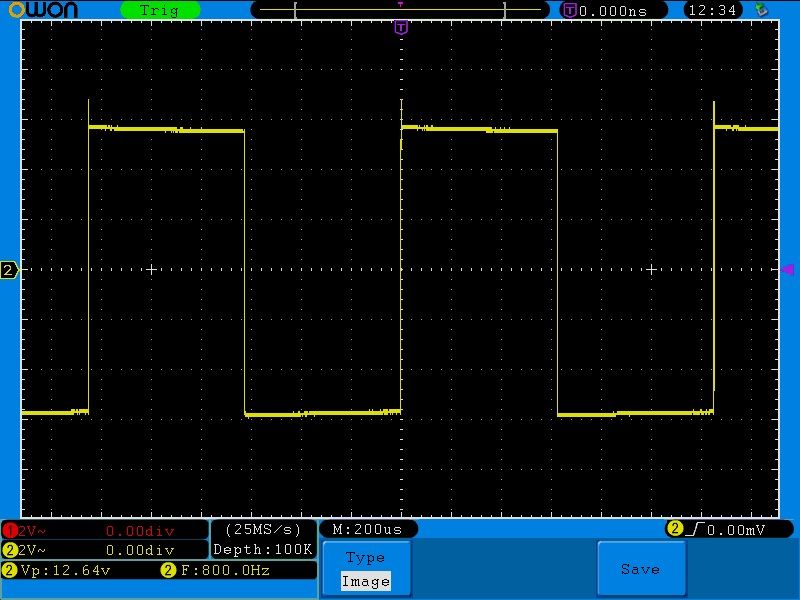Screen dimensions: 800x600
Task: Open the Type menu option
Action: click(x=365, y=558)
